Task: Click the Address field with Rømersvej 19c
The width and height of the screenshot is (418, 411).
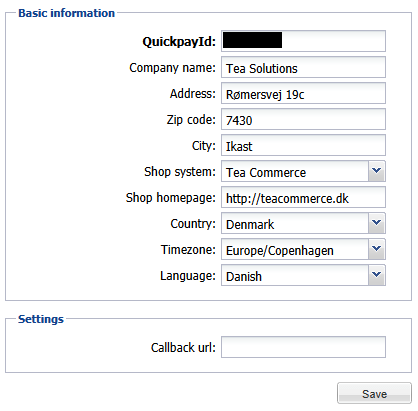Action: (303, 93)
